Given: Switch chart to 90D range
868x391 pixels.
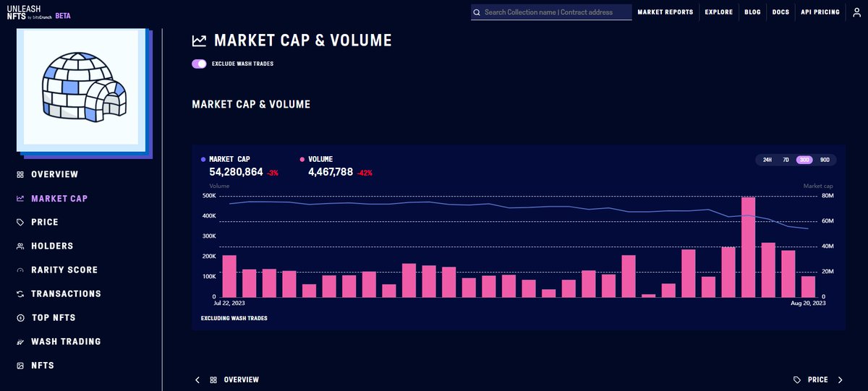Looking at the screenshot, I should pyautogui.click(x=825, y=160).
